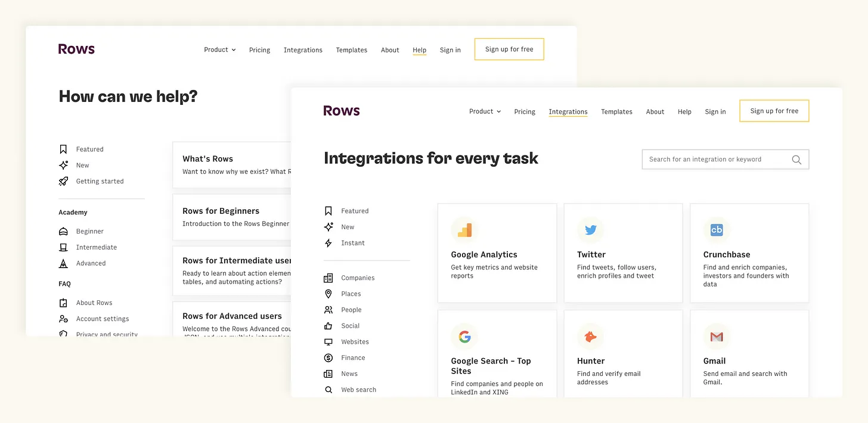
Task: Focus the Search for an integration field
Action: point(726,160)
